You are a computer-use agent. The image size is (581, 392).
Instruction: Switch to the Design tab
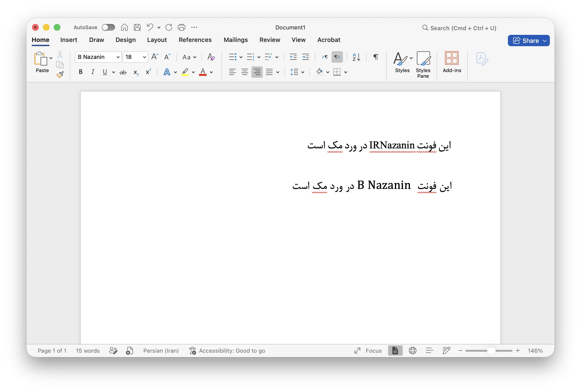[125, 40]
